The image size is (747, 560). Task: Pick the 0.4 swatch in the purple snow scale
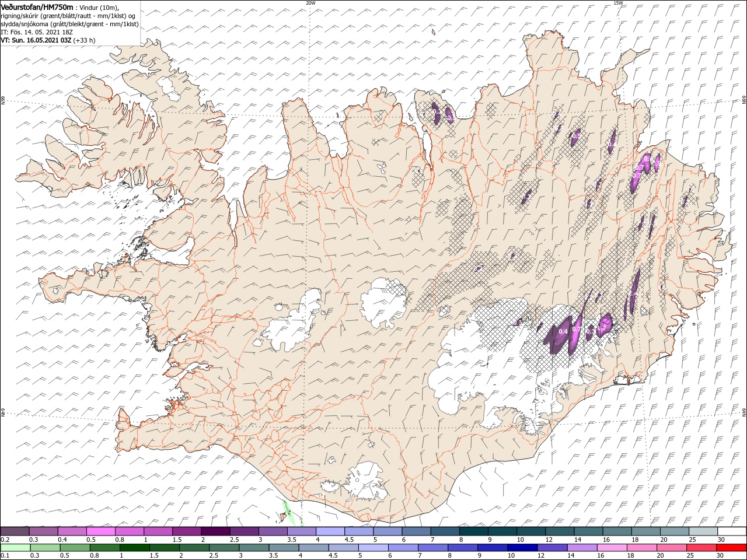[72, 531]
